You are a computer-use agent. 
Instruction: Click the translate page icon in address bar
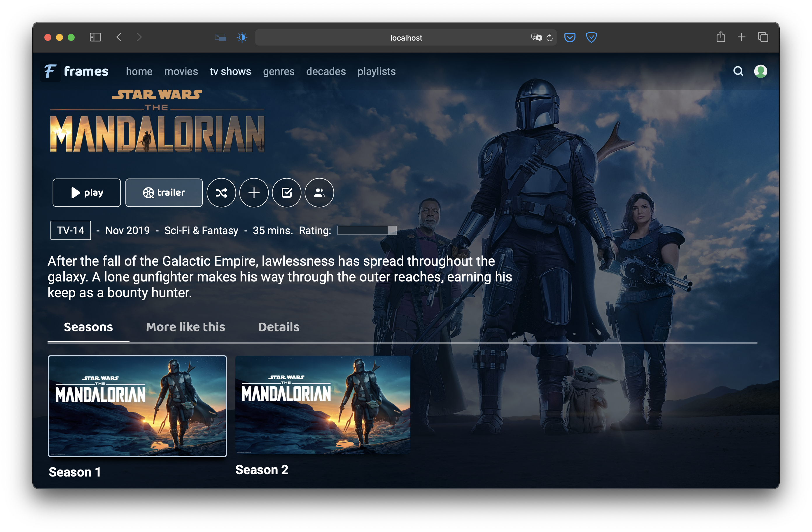tap(536, 37)
